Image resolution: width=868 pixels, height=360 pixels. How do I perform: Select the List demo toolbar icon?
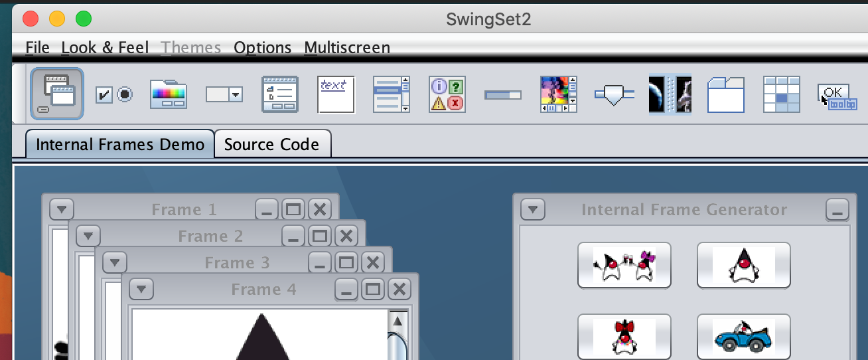(392, 94)
